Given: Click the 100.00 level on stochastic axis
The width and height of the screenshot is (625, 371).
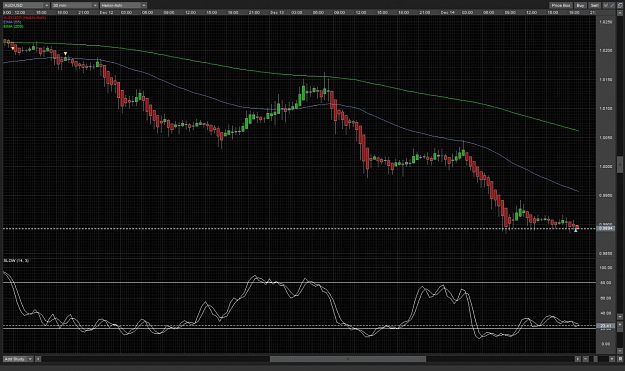Looking at the screenshot, I should 605,268.
